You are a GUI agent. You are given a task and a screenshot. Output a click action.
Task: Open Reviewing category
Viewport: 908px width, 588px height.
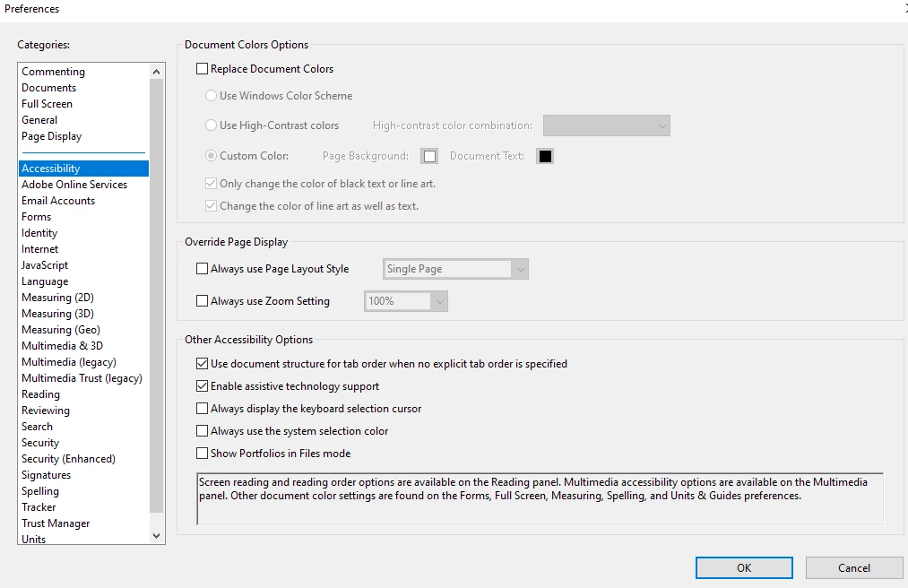coord(83,411)
